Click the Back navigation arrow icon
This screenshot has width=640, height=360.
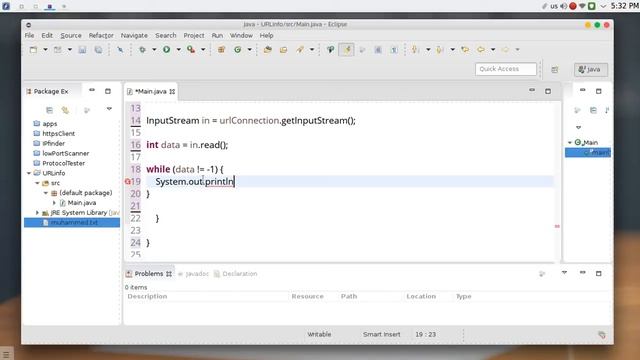481,50
